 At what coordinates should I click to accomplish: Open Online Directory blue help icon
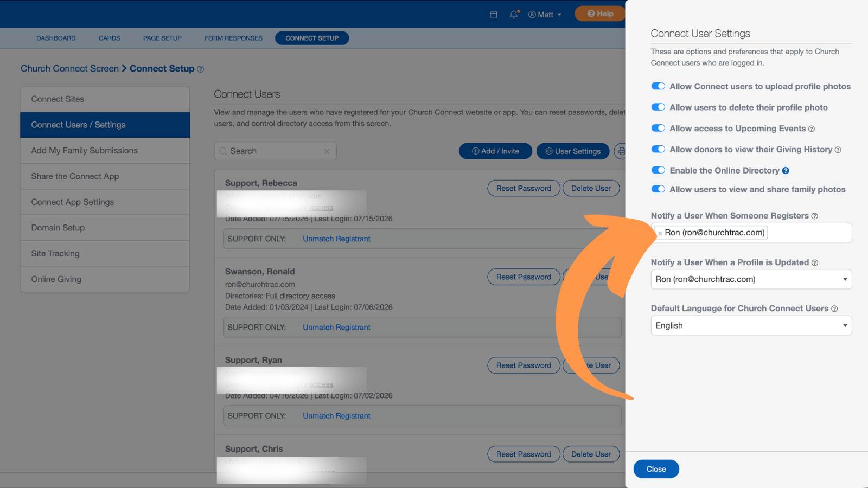point(786,171)
